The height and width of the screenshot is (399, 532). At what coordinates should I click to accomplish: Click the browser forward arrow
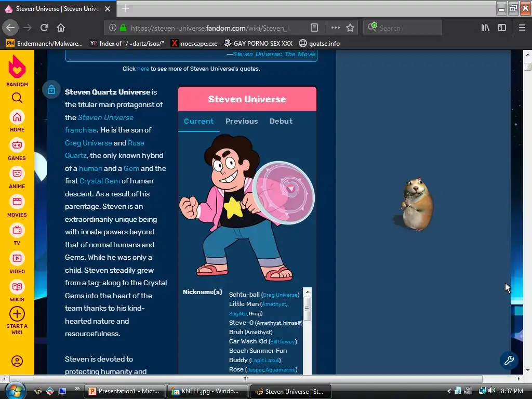[28, 28]
